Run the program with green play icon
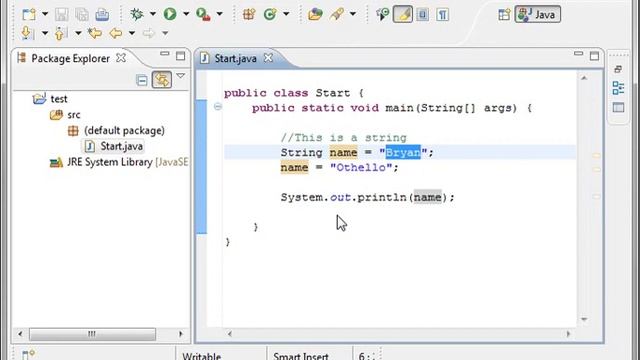The image size is (640, 360). 170,14
